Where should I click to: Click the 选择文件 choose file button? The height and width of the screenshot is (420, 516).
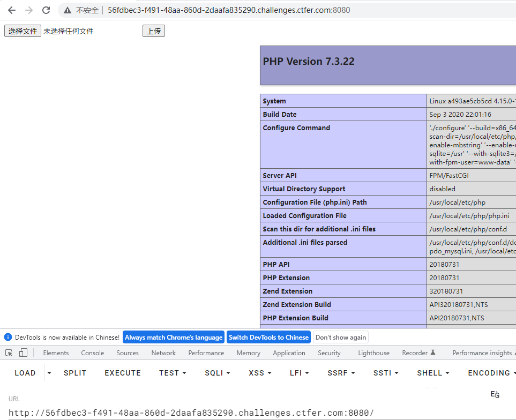click(23, 31)
